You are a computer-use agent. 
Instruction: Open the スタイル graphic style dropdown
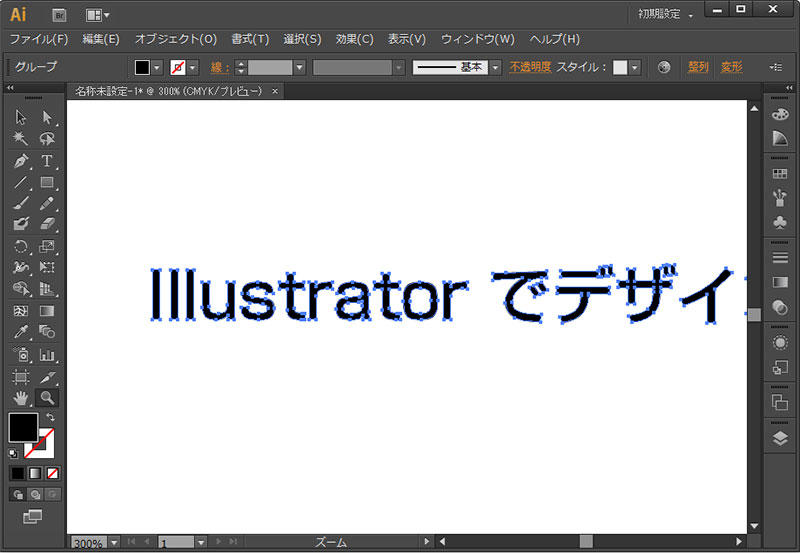pos(634,67)
